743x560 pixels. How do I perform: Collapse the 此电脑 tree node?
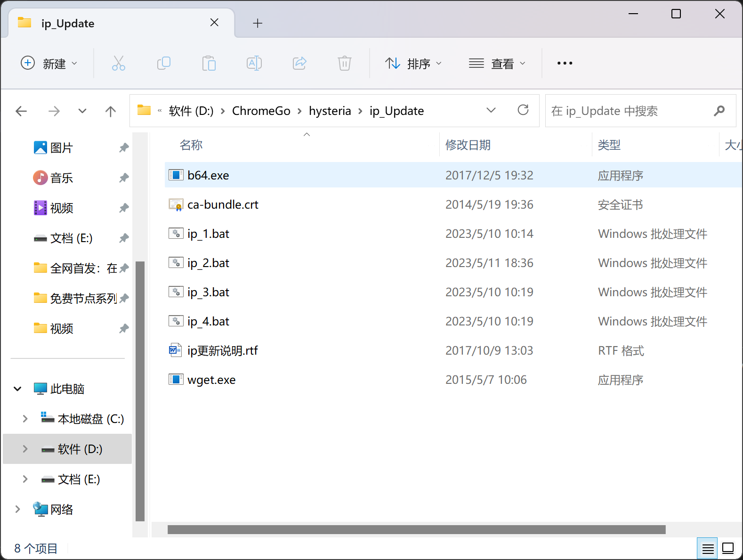17,389
